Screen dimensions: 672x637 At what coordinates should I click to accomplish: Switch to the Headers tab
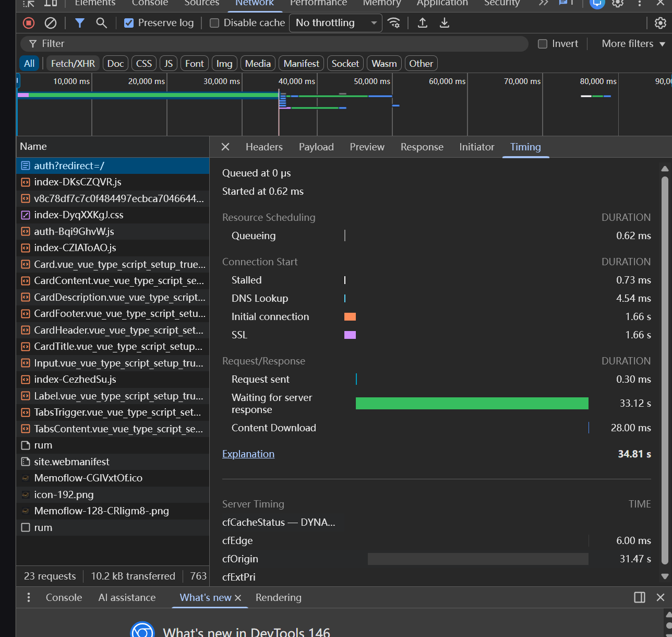pos(264,147)
